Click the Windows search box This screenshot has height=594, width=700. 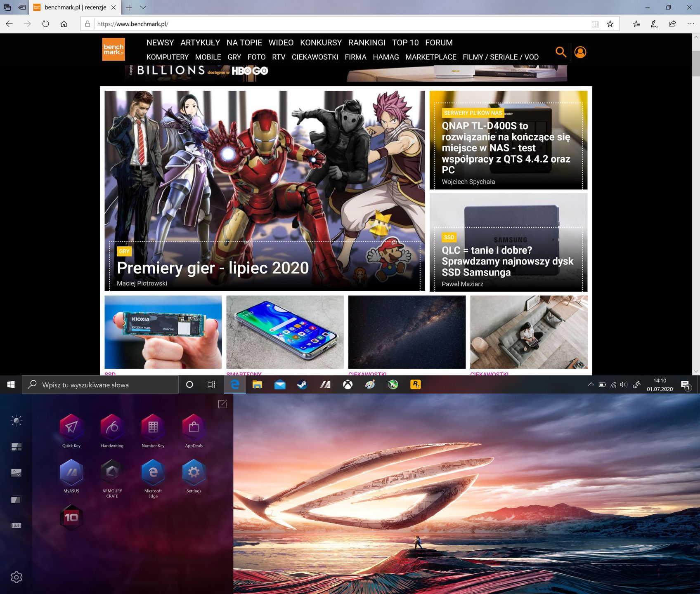(x=100, y=384)
